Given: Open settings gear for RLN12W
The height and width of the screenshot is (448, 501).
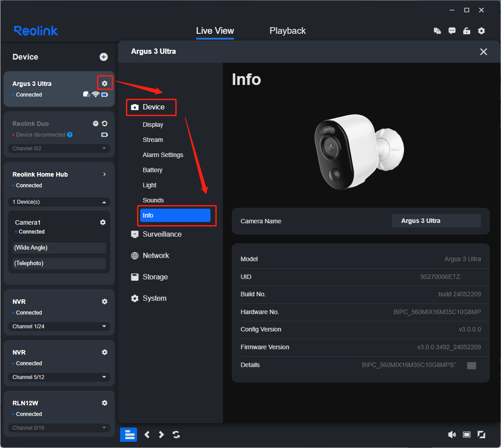Looking at the screenshot, I should tap(105, 403).
